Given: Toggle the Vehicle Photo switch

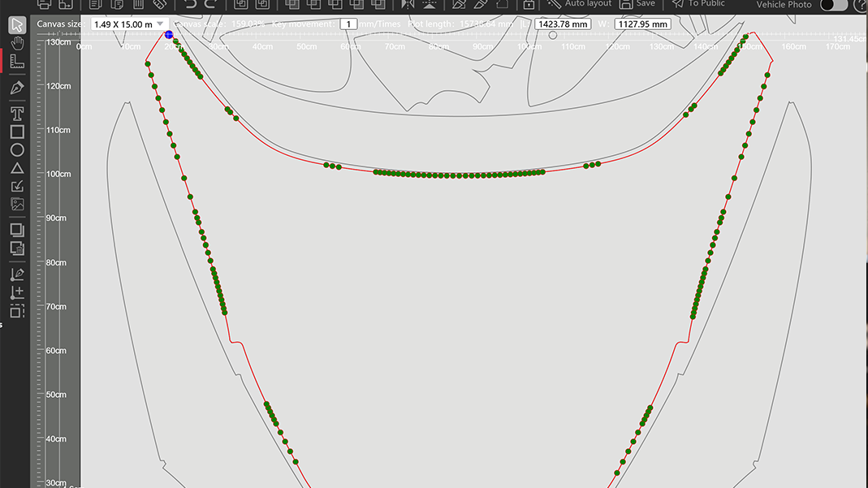Looking at the screenshot, I should click(x=833, y=5).
